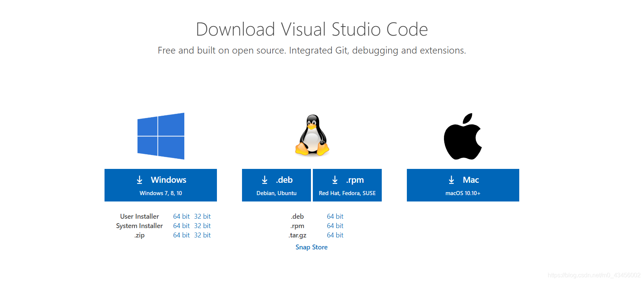Screen dimensions: 644x282
Task: Click the 'Download Visual Studio Code' heading
Action: pos(312,29)
